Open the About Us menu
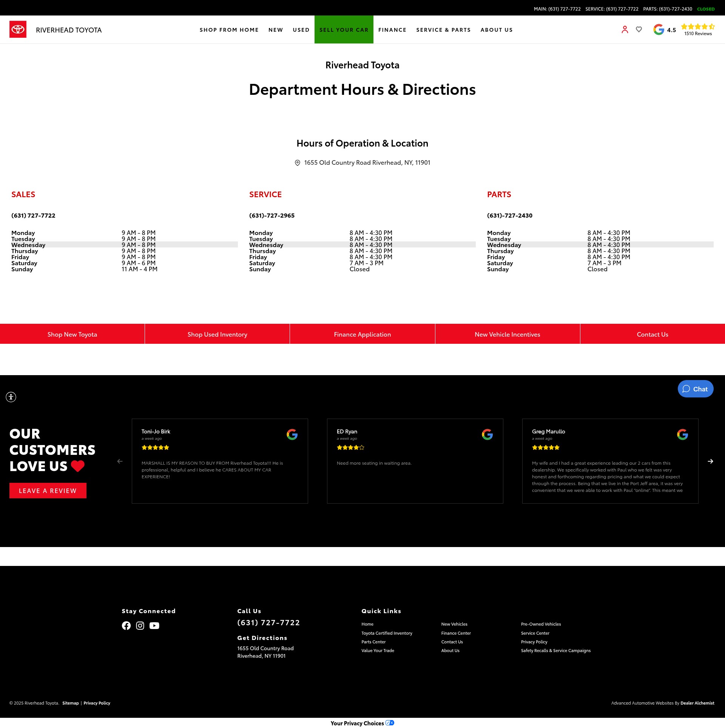This screenshot has height=728, width=725. click(497, 30)
